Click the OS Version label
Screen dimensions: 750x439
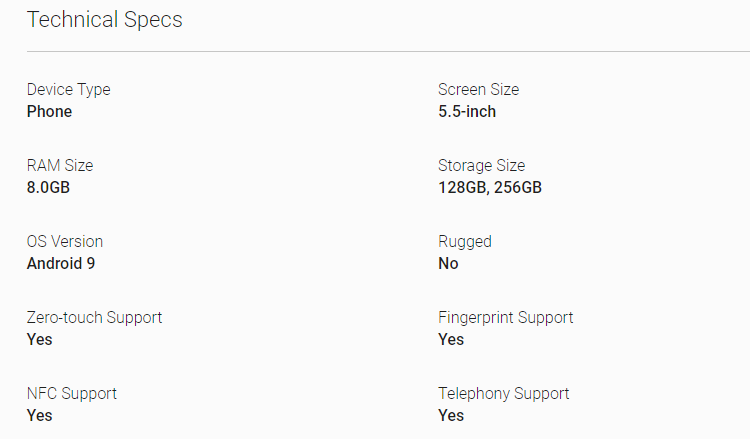65,242
